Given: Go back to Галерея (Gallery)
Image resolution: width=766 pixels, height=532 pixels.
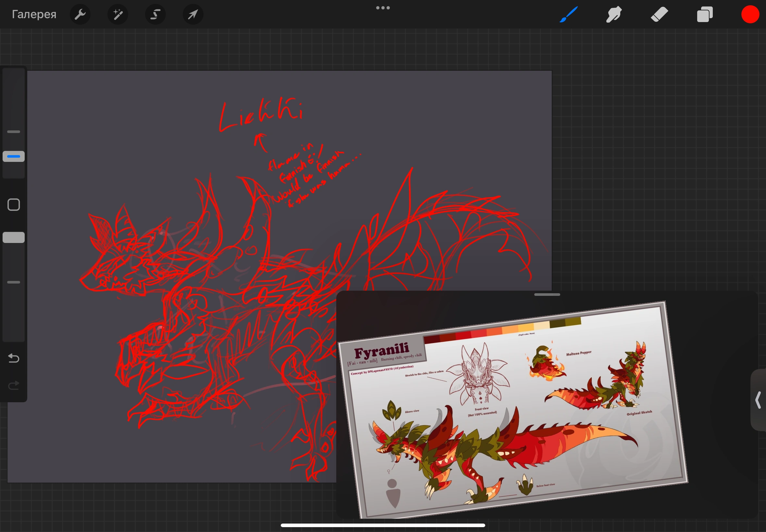Looking at the screenshot, I should point(34,15).
